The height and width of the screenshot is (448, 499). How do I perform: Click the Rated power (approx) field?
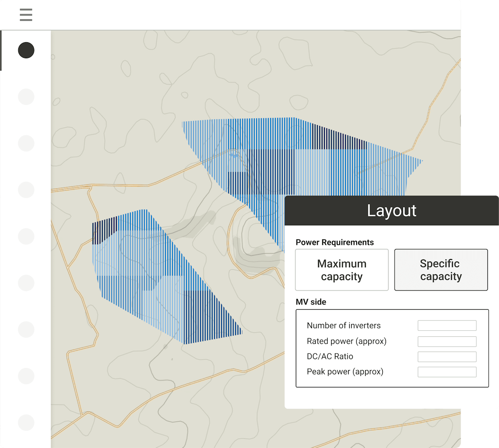point(447,342)
